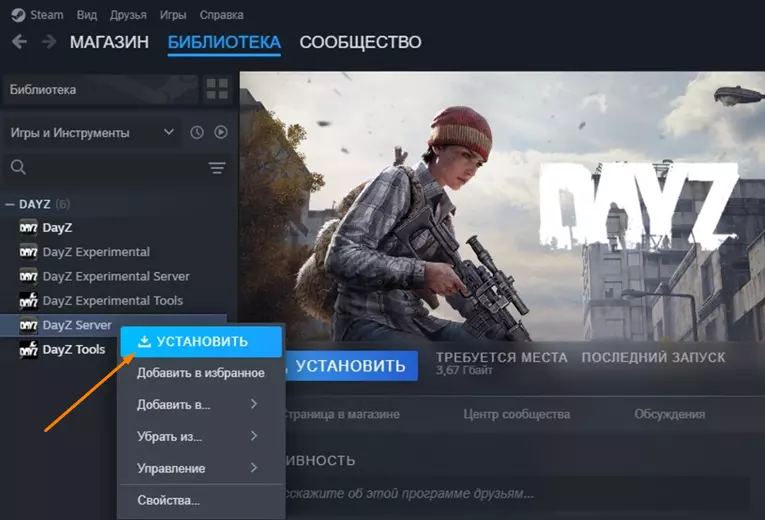Viewport: 765px width, 520px height.
Task: Click the DayZ Experimental Tools icon
Action: (28, 300)
